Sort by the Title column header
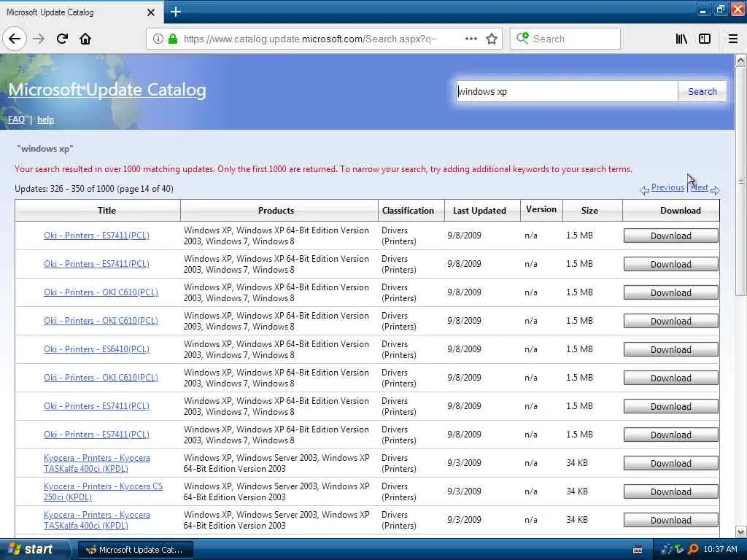Image resolution: width=747 pixels, height=560 pixels. click(x=98, y=211)
